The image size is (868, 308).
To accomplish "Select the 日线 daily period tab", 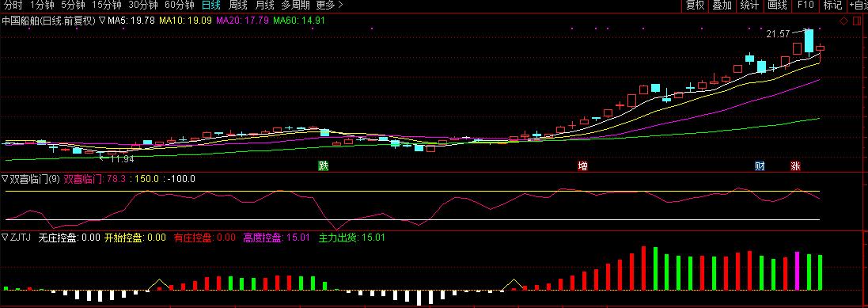I will [210, 6].
